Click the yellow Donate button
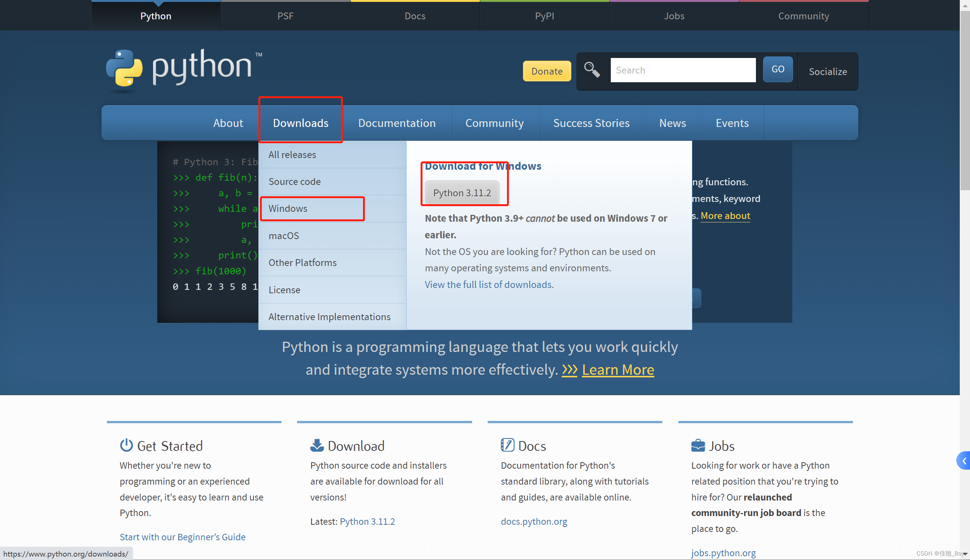The height and width of the screenshot is (560, 970). point(546,71)
